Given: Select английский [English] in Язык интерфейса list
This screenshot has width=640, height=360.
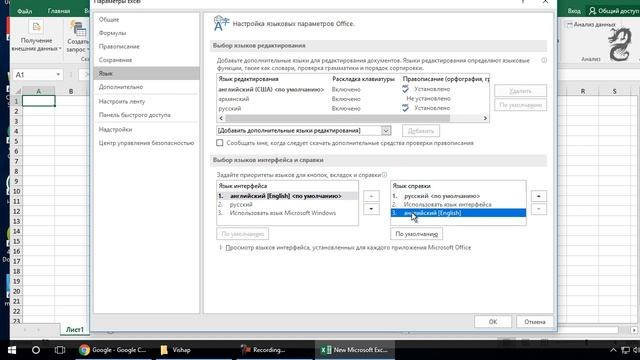Looking at the screenshot, I should pos(287,196).
